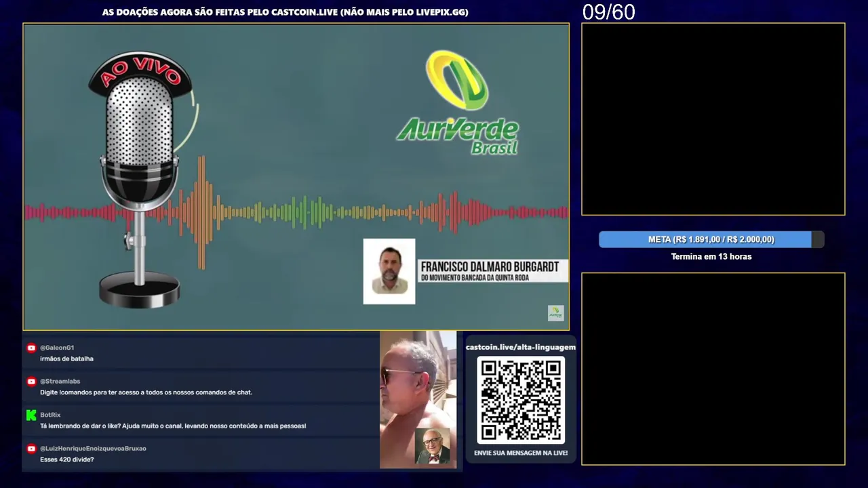Click the 'Digite !comandos' chat message
The image size is (868, 488).
tap(146, 392)
